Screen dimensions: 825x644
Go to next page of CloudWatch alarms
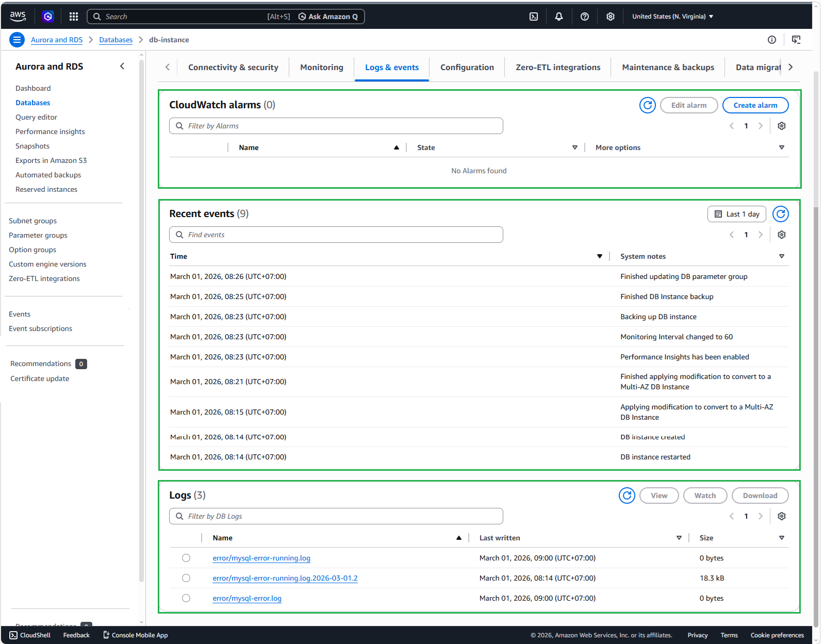(x=761, y=126)
